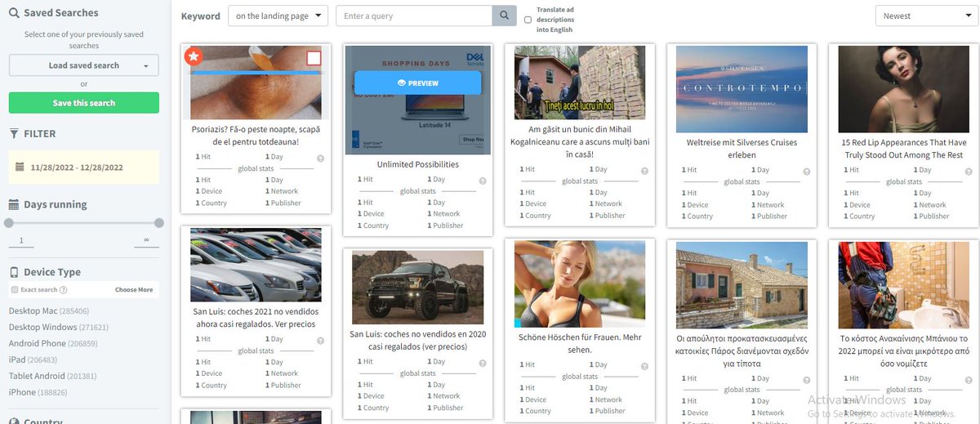
Task: Select iPhone device filter
Action: [x=36, y=392]
